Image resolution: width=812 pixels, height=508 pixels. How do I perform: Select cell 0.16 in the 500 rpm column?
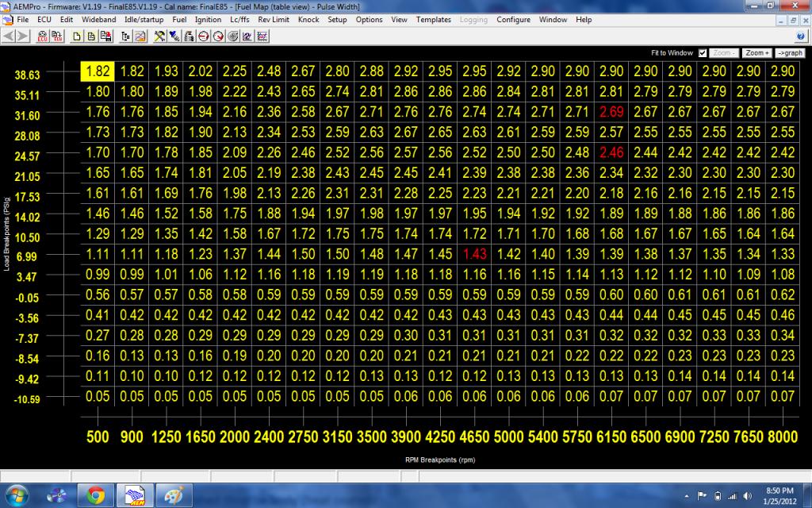98,356
